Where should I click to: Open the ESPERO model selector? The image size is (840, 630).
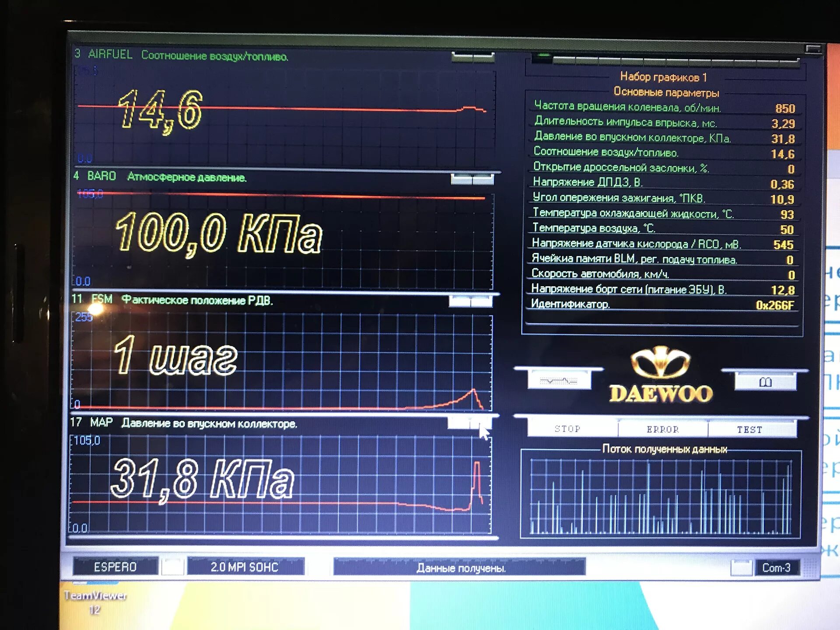tap(115, 567)
